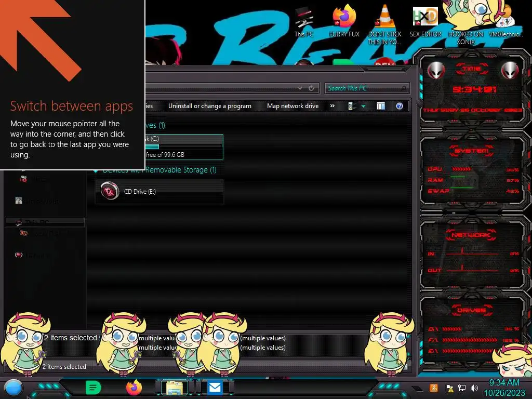Click the Start orb button
Screen dimensions: 532x399
point(13,388)
